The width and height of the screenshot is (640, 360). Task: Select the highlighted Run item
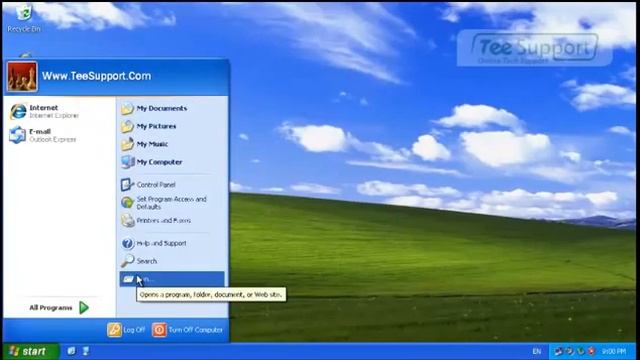tap(171, 279)
